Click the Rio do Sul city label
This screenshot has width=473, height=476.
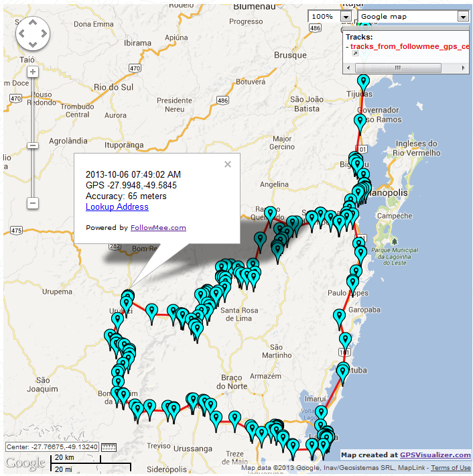click(x=113, y=87)
